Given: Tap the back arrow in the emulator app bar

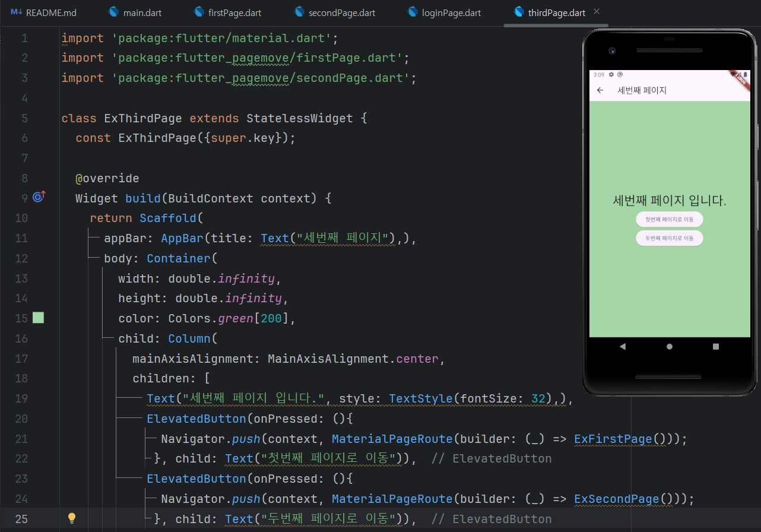Looking at the screenshot, I should (600, 90).
